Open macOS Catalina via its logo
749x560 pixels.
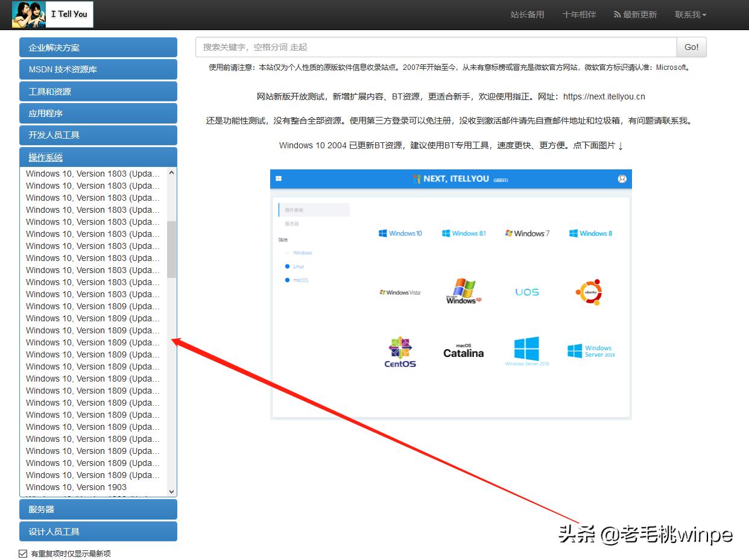point(463,351)
